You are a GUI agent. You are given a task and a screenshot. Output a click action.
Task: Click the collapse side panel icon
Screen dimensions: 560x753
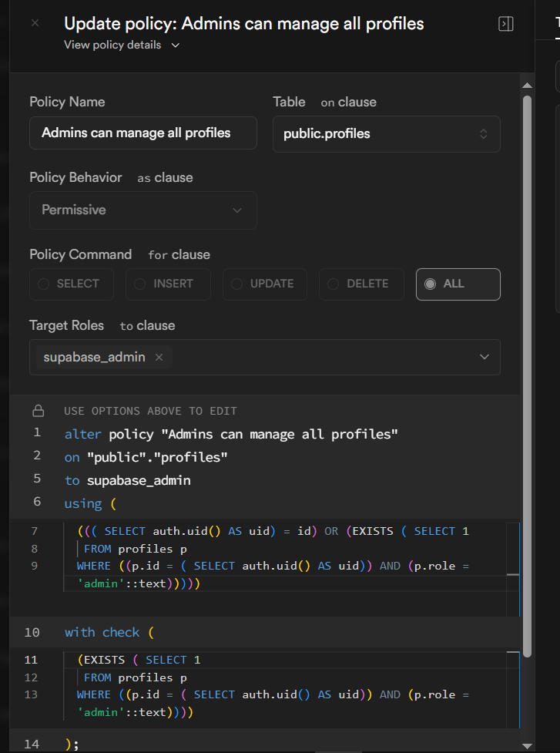506,24
